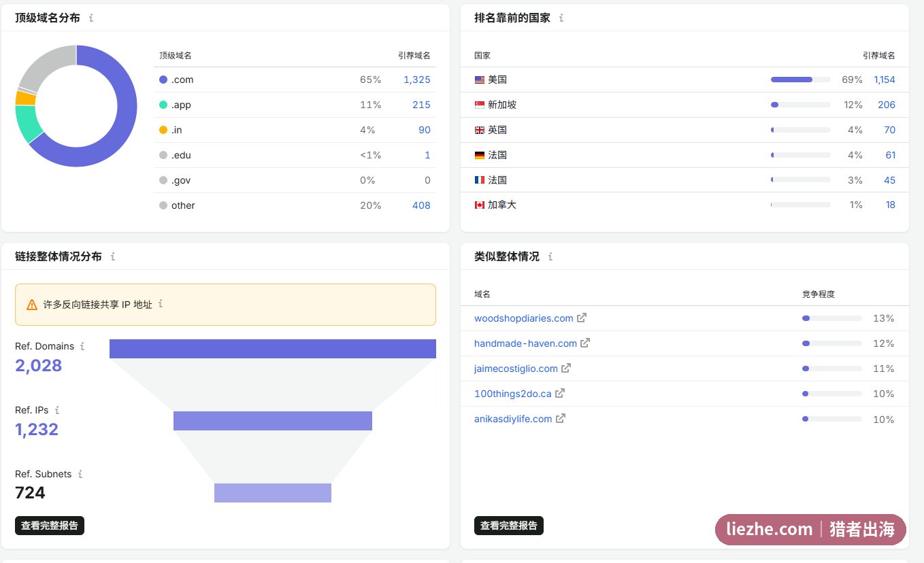
Task: Click the top Ref. Domains funnel bar
Action: tap(273, 349)
